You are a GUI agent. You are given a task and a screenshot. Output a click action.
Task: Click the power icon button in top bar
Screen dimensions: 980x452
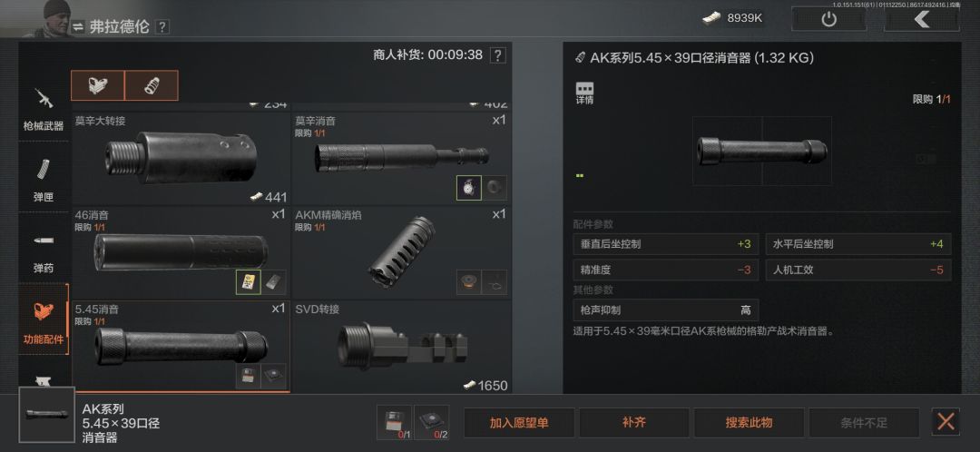(828, 19)
